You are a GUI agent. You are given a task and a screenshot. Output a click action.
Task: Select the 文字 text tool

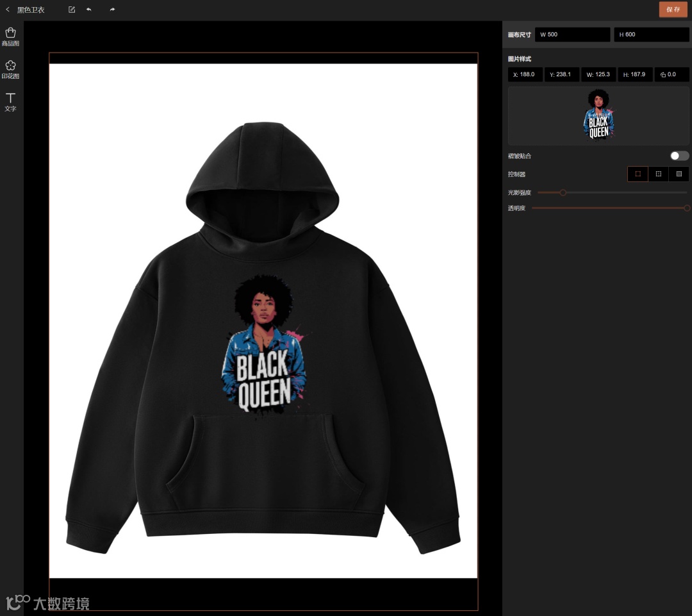click(x=11, y=102)
